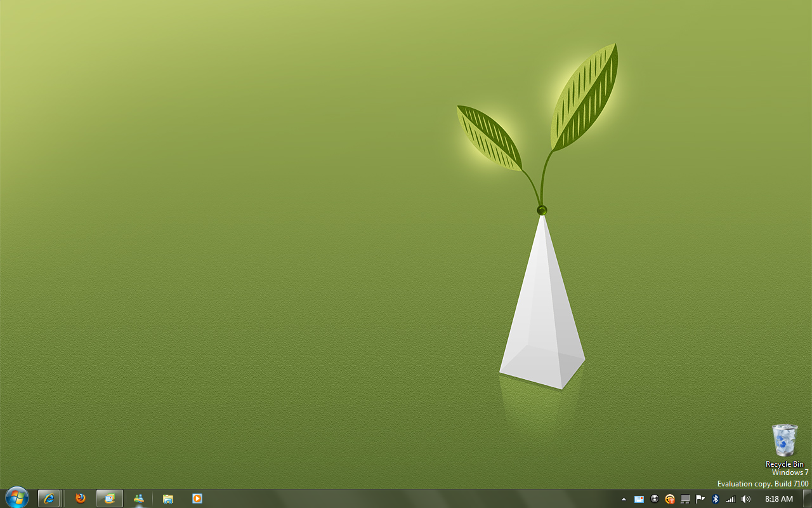Click the mail envelope tray icon
This screenshot has width=812, height=508.
click(x=639, y=499)
